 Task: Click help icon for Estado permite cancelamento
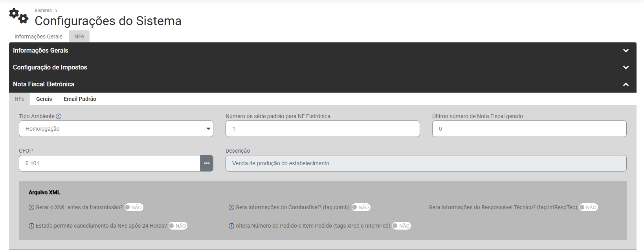coord(31,226)
